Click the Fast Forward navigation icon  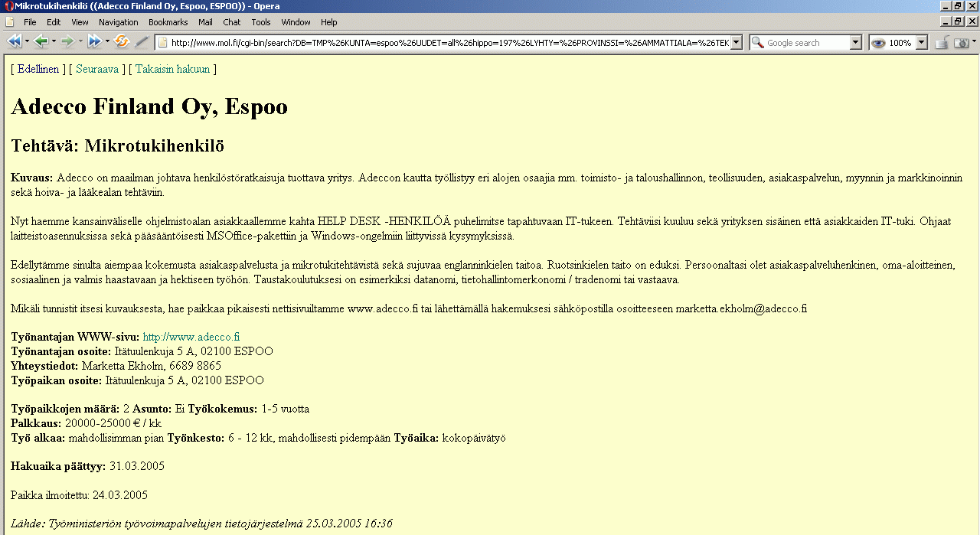tap(94, 42)
